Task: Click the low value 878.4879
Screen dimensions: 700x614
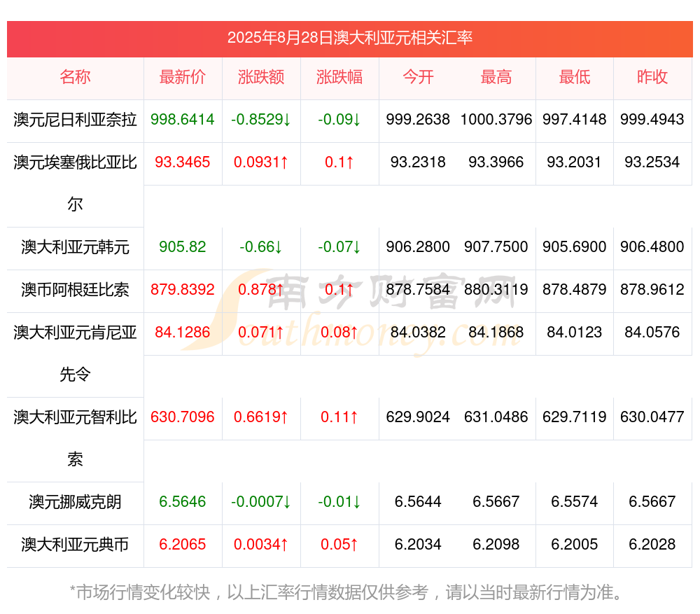Action: [575, 290]
